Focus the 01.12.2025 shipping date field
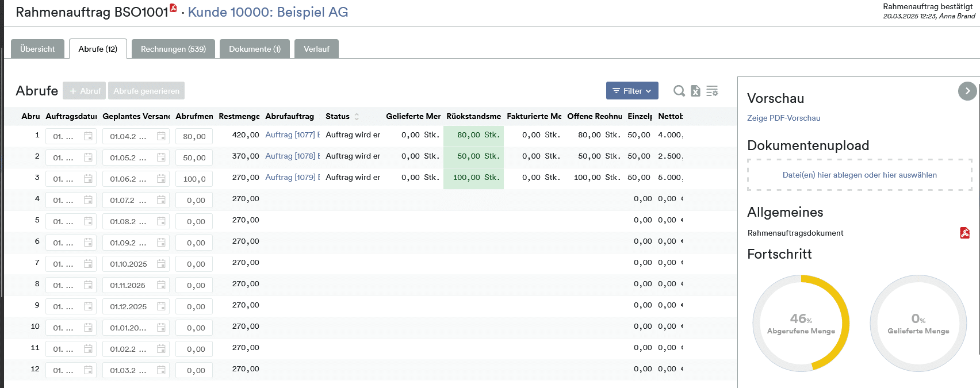Image resolution: width=980 pixels, height=388 pixels. (136, 306)
